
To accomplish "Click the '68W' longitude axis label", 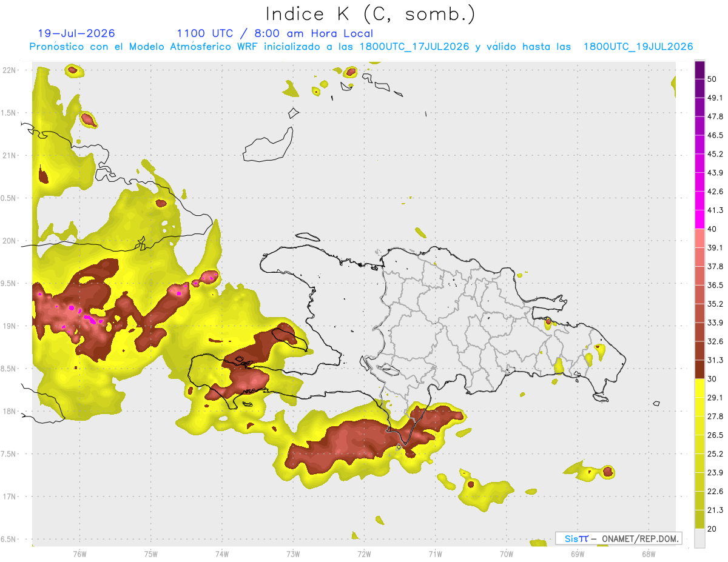I will [649, 555].
